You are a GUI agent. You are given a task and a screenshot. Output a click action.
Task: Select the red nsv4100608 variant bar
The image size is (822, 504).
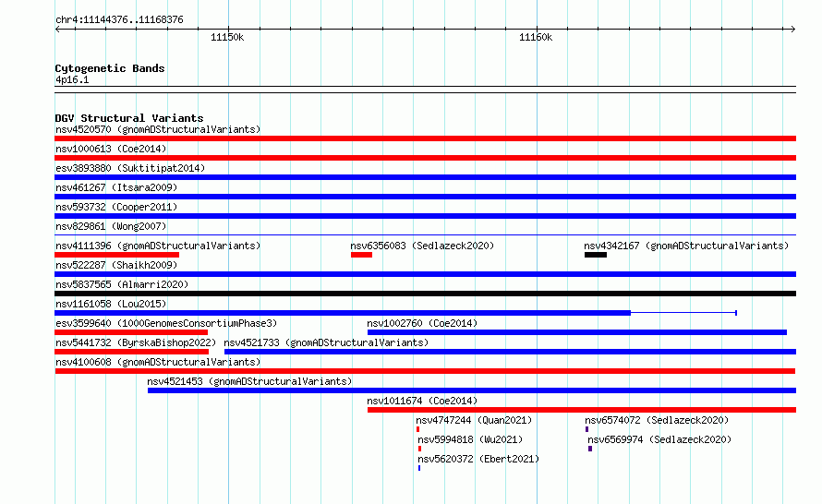(425, 371)
